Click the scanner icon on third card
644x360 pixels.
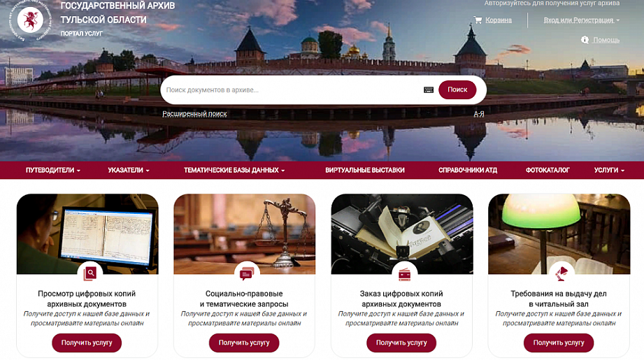coord(405,274)
